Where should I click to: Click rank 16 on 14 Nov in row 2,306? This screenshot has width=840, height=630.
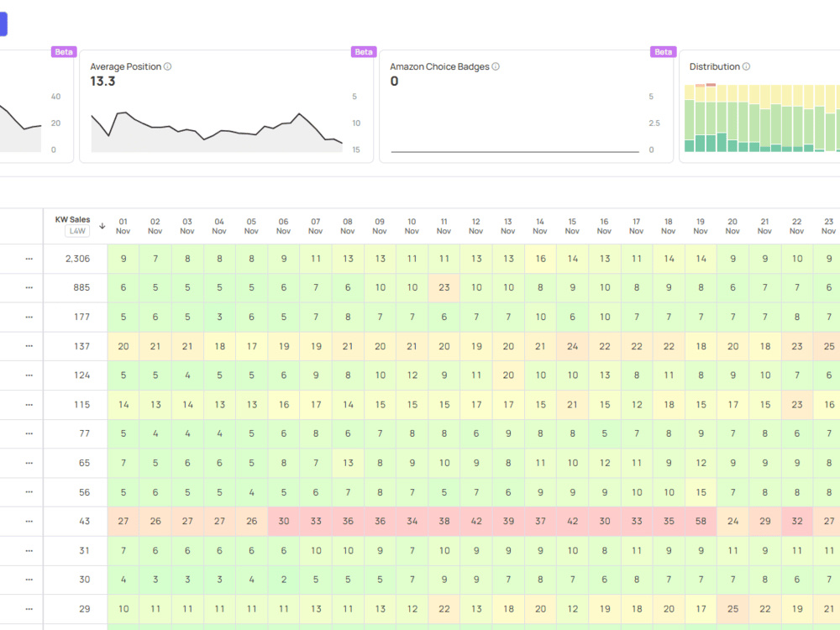point(540,259)
